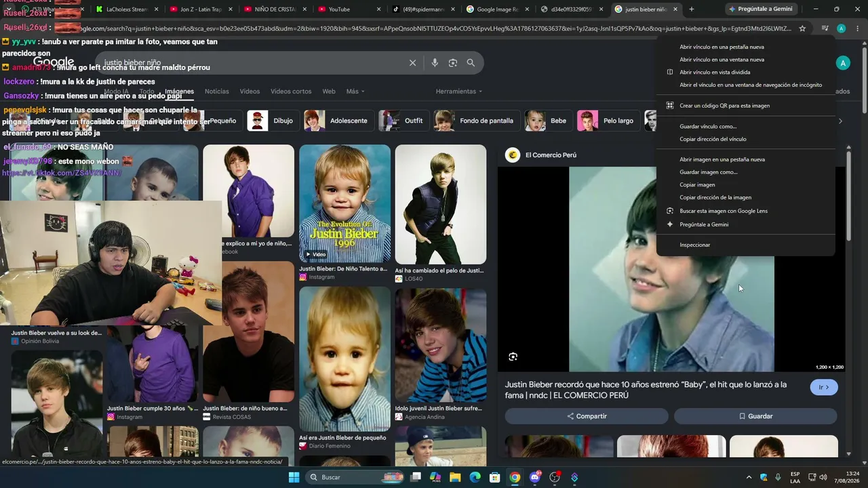
Task: Open Discord from the taskbar
Action: pyautogui.click(x=535, y=477)
